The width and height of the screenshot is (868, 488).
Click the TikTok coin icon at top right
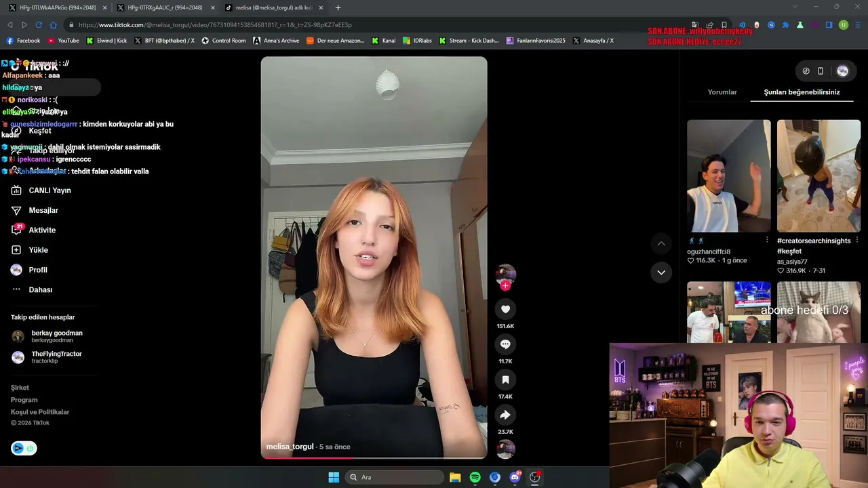click(x=806, y=71)
